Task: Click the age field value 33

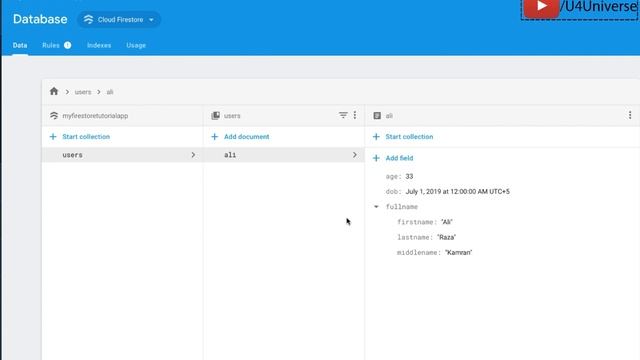Action: point(409,176)
